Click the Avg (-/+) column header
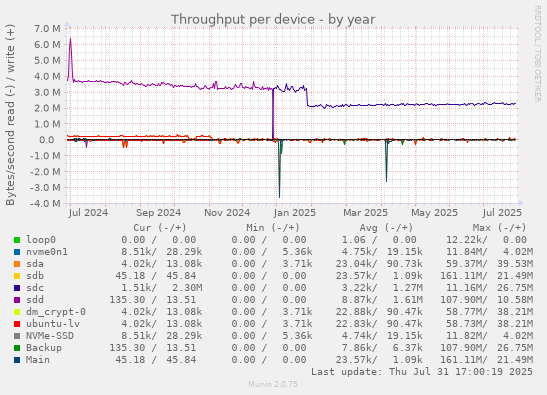The height and width of the screenshot is (395, 547). [386, 228]
